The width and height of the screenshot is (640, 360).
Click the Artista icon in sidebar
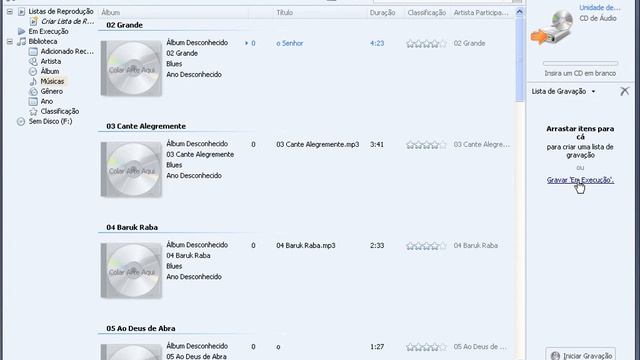pos(33,62)
